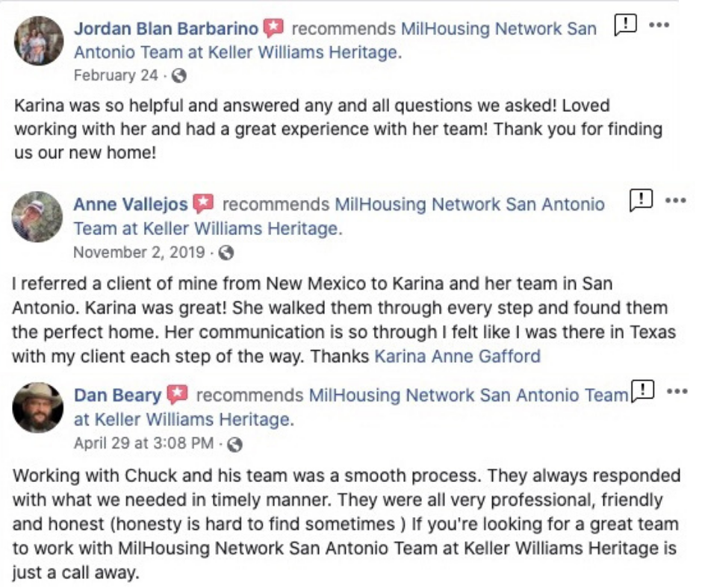Click the recommendation badge next to Anne Vallejos
This screenshot has height=588, width=702.
pos(203,204)
